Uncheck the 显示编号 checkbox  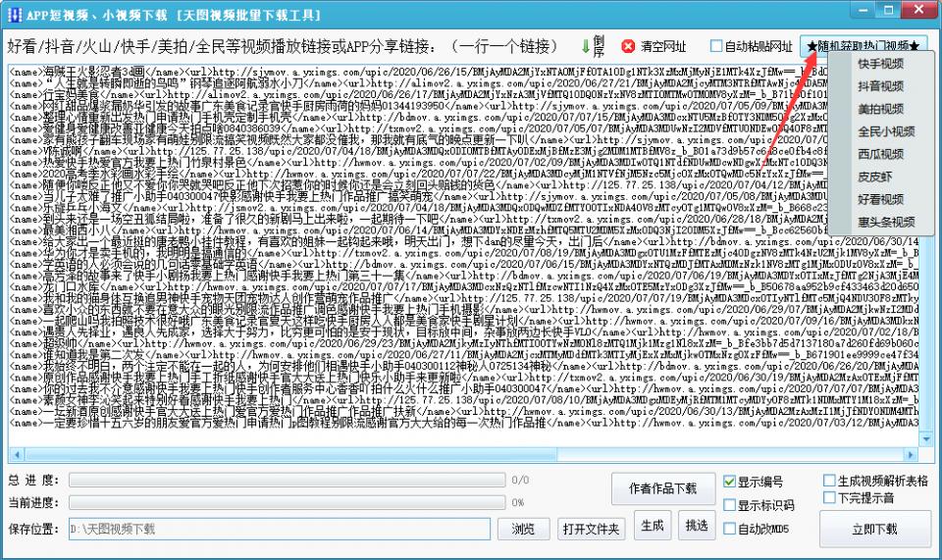[729, 482]
